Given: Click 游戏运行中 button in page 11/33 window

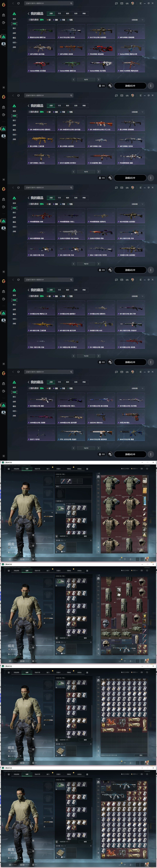Looking at the screenshot, I should (x=130, y=362).
